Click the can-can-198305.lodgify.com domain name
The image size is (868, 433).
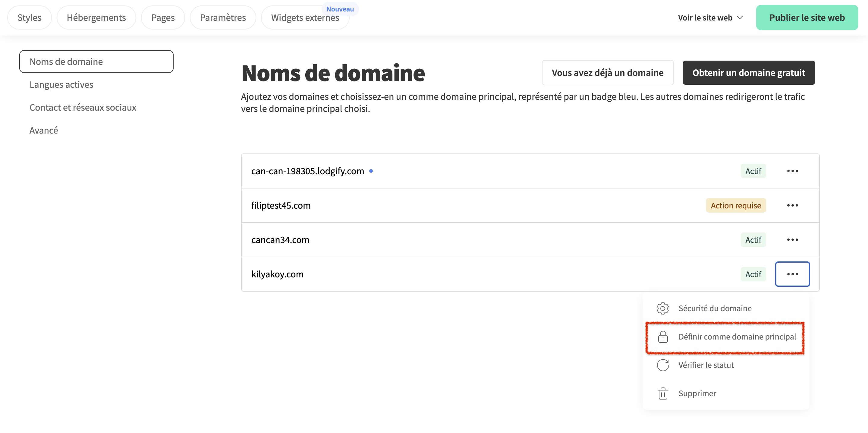308,171
